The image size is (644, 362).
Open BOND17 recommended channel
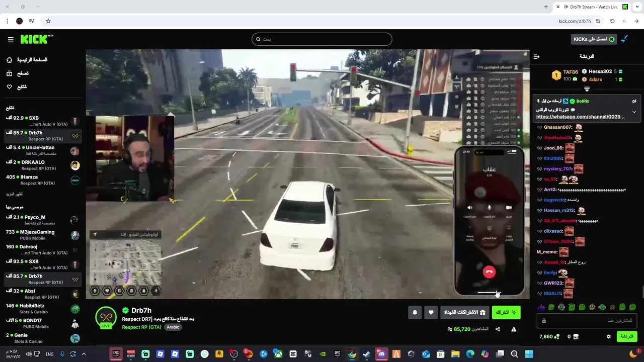(x=42, y=323)
